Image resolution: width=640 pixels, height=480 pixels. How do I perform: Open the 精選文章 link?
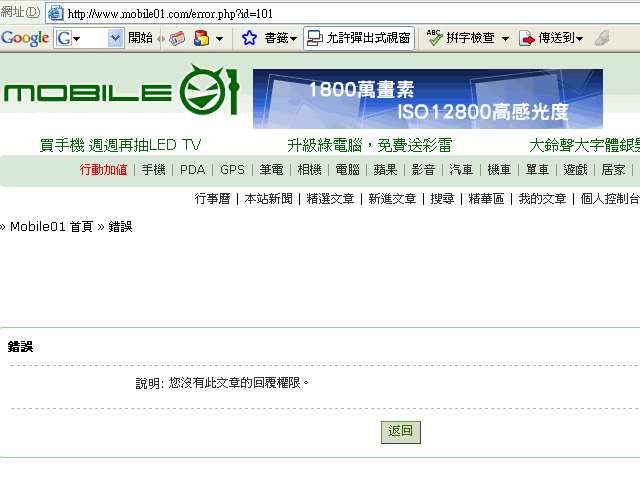330,199
